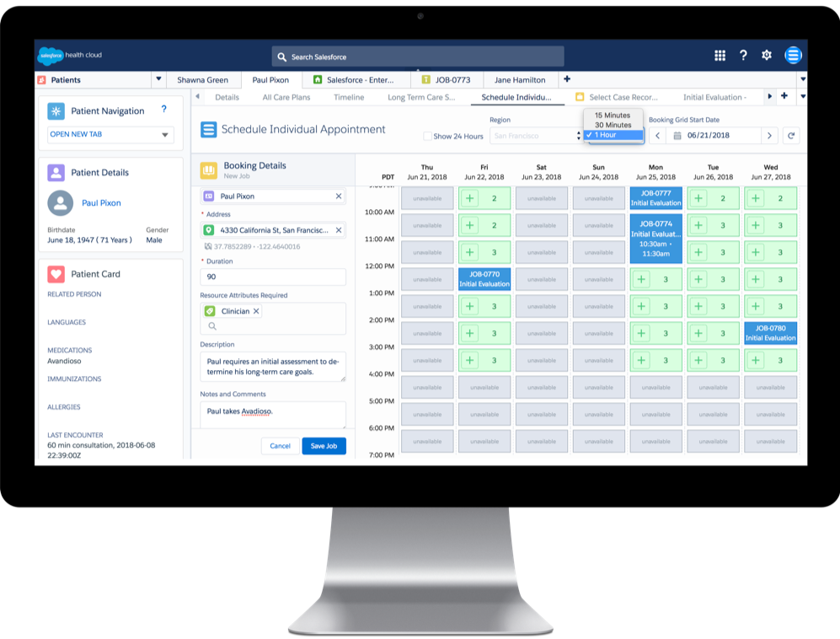Screen dimensions: 840x639
Task: Click the Save Job button
Action: pos(324,446)
